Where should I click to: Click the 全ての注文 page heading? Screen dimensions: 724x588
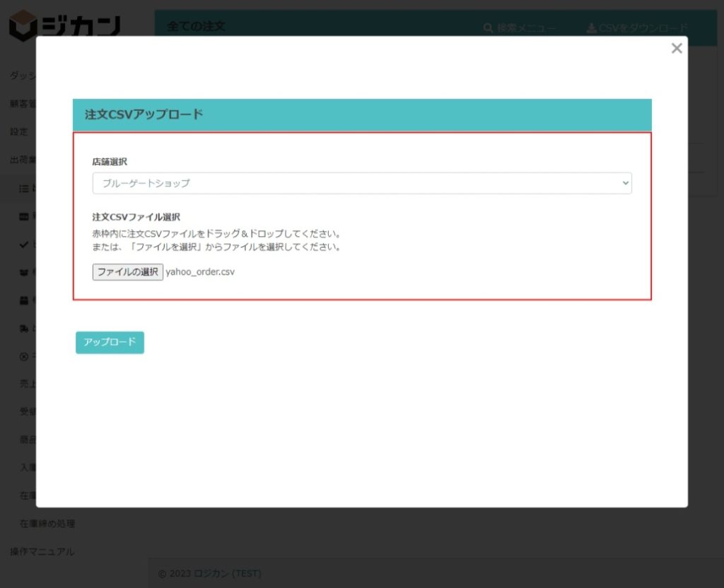pos(196,26)
